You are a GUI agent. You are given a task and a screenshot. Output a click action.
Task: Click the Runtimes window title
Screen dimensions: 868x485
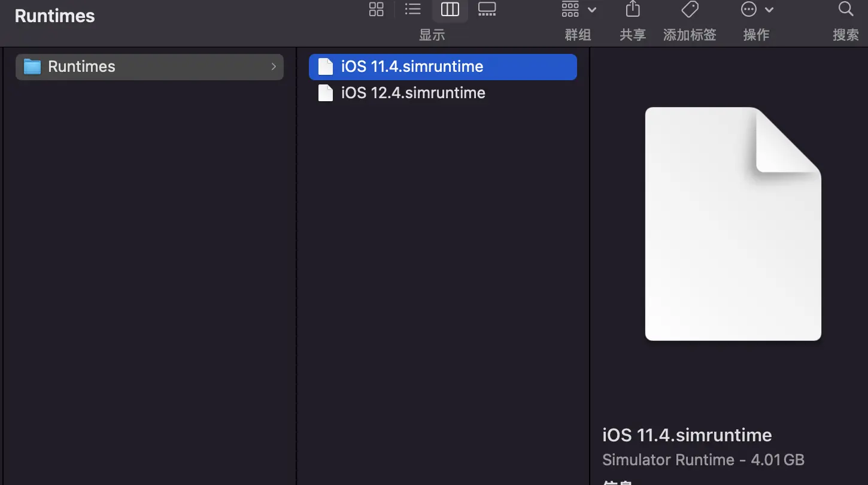(55, 16)
